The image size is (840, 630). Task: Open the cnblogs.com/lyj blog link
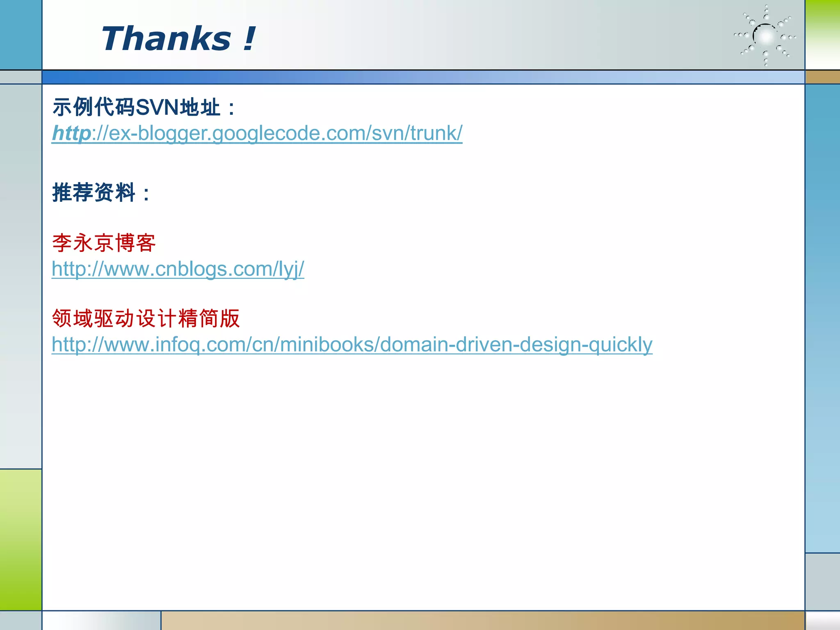point(178,269)
